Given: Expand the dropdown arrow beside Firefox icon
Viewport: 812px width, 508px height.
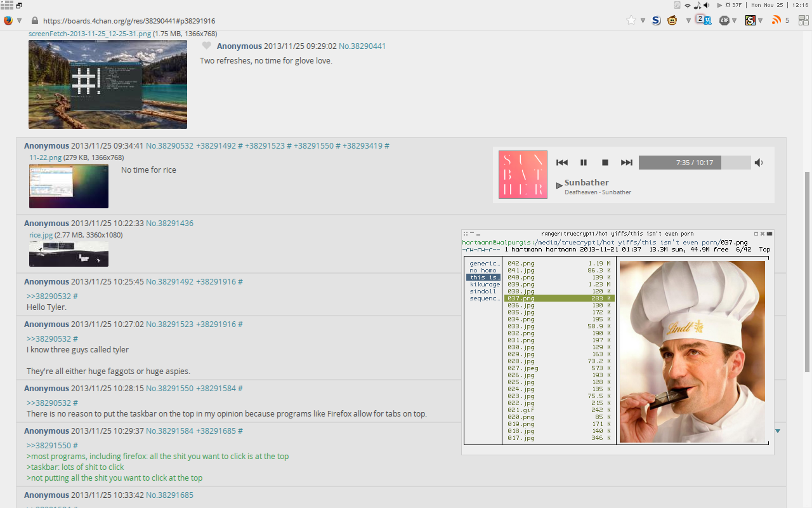Looking at the screenshot, I should pos(19,21).
